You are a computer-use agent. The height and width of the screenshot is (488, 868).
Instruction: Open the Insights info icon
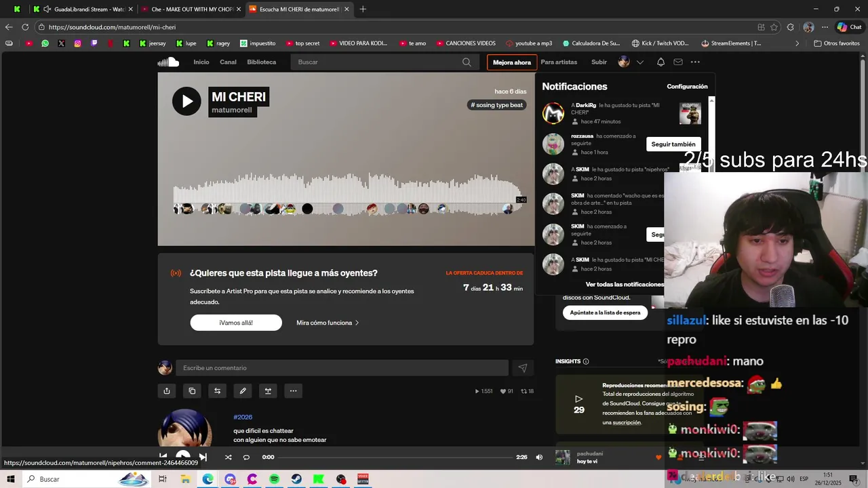click(586, 361)
